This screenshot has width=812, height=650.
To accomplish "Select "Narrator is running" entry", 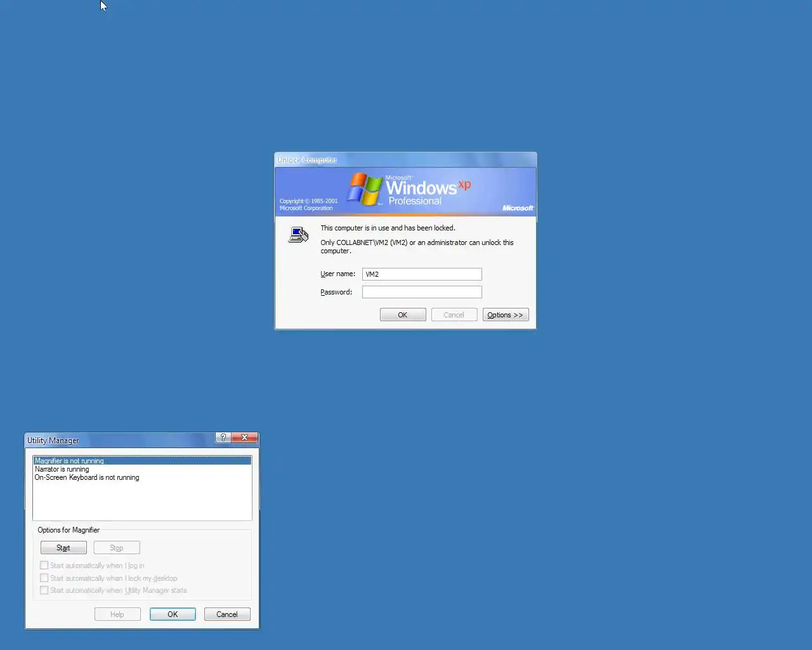I will pos(142,469).
